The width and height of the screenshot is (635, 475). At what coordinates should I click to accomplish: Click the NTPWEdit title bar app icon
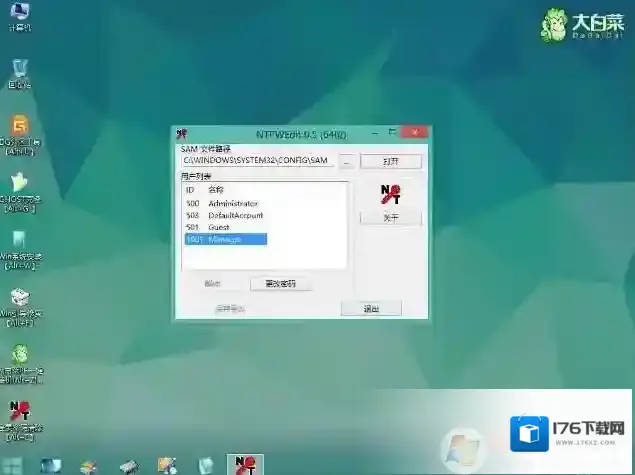(x=181, y=134)
